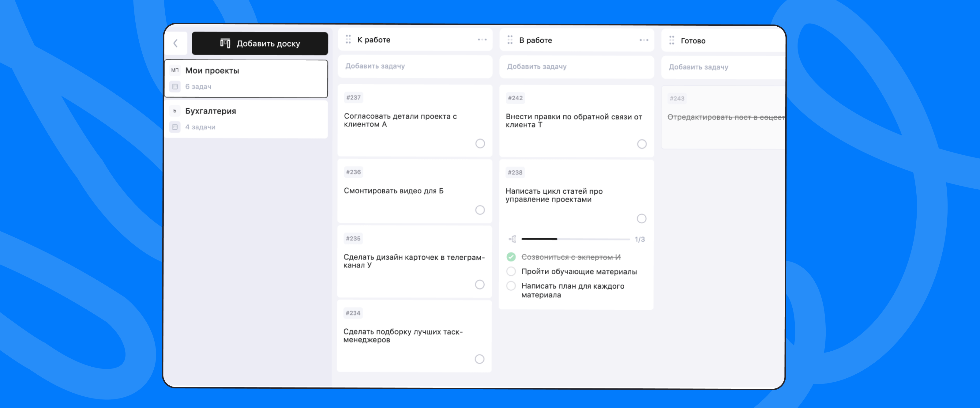The width and height of the screenshot is (980, 408).
Task: Uncheck completed subtask Созвониться с экспертом И
Action: [x=511, y=257]
